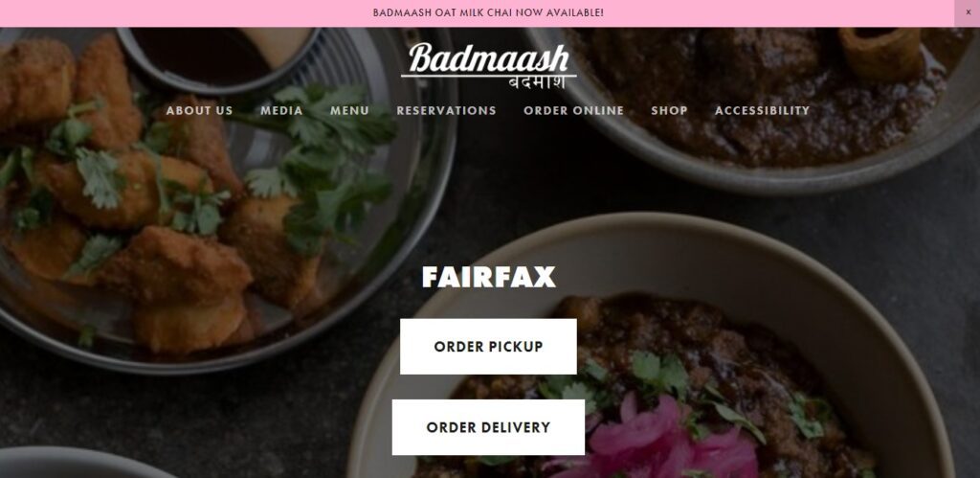Click the Order Delivery button
The width and height of the screenshot is (980, 478).
pyautogui.click(x=488, y=427)
